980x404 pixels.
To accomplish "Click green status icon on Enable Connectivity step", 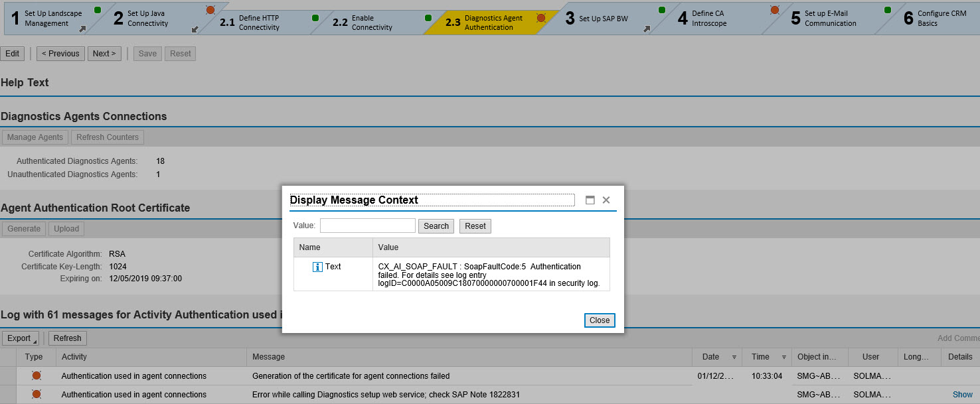I will click(428, 18).
